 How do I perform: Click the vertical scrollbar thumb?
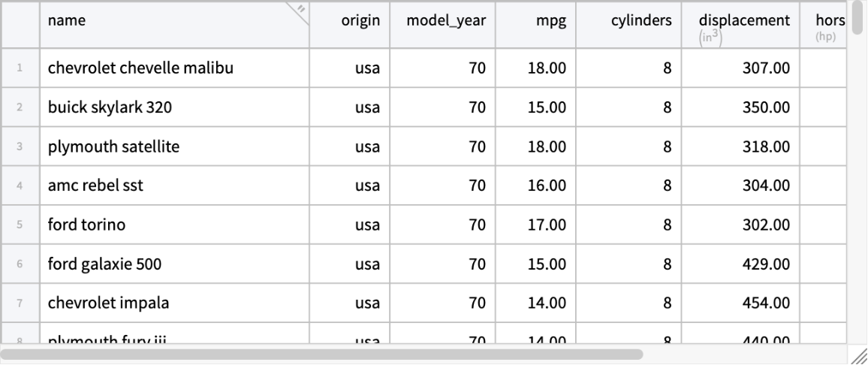(858, 18)
